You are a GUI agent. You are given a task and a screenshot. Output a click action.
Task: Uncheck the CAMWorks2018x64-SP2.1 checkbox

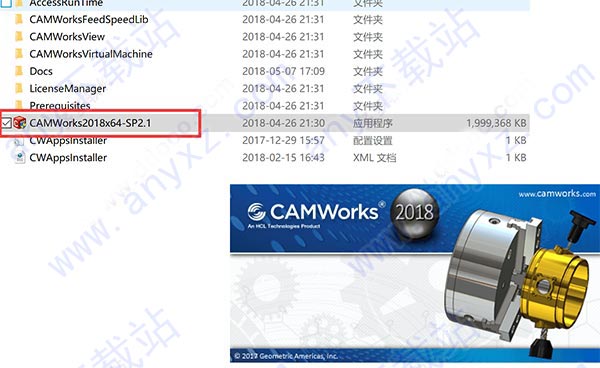tap(6, 123)
